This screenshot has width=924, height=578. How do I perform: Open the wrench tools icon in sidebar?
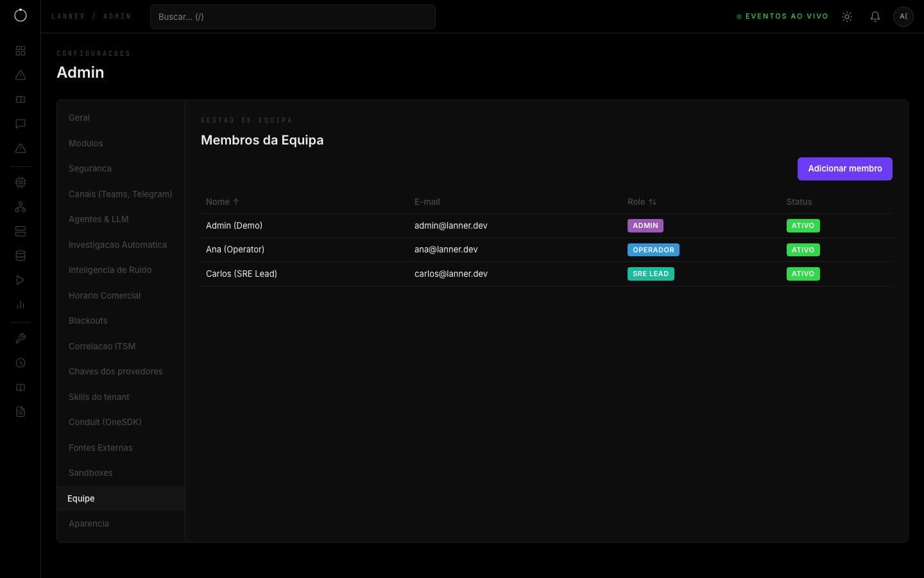click(x=21, y=338)
